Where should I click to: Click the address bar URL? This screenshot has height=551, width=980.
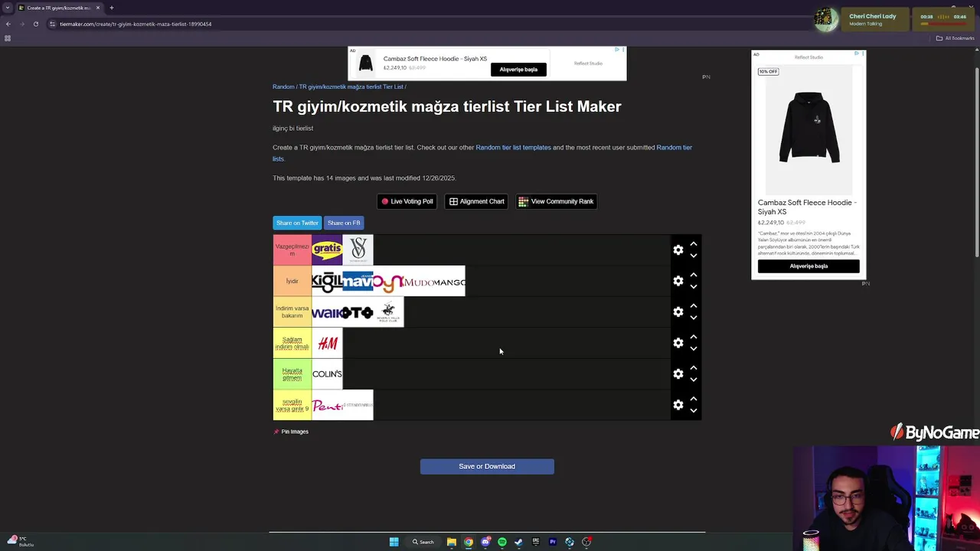[136, 24]
